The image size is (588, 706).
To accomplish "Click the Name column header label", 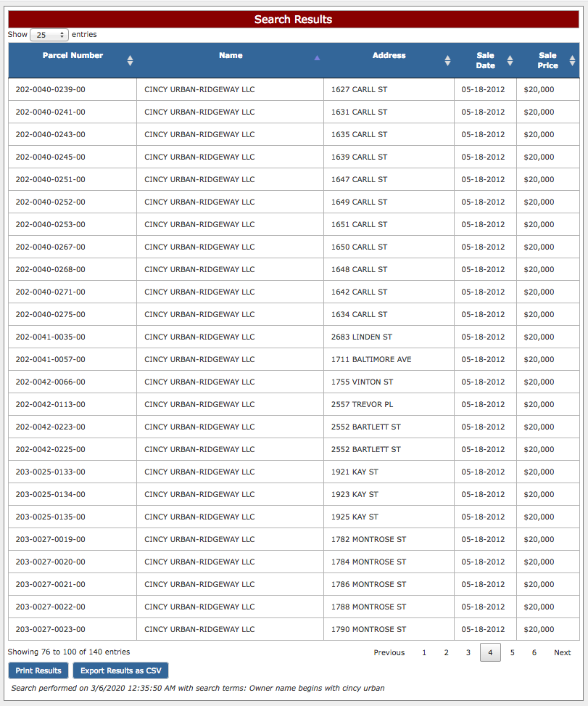I will 231,55.
